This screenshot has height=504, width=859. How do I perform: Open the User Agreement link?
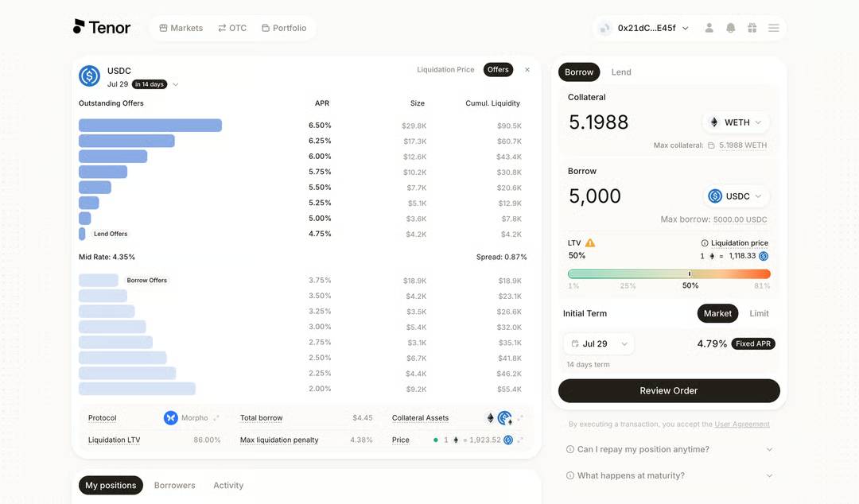(742, 424)
